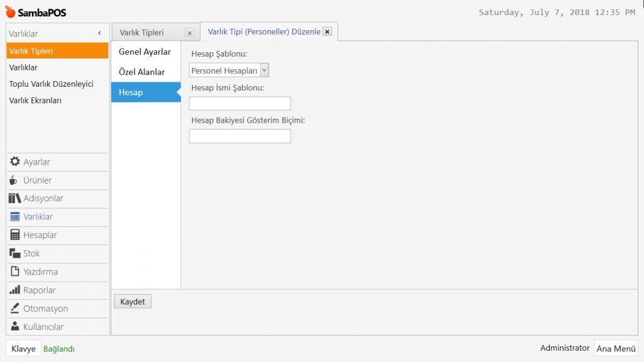
Task: Select the Hesaplar calculator icon
Action: (x=15, y=235)
